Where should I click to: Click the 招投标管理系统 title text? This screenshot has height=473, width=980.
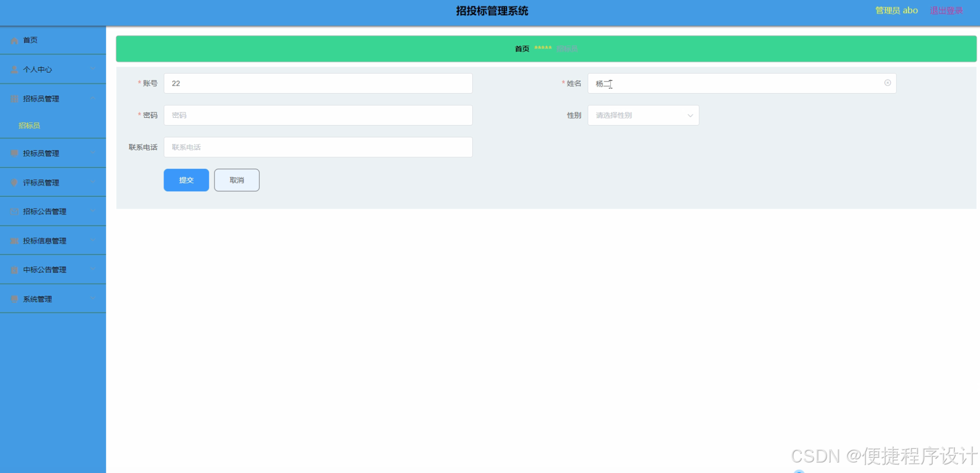492,11
